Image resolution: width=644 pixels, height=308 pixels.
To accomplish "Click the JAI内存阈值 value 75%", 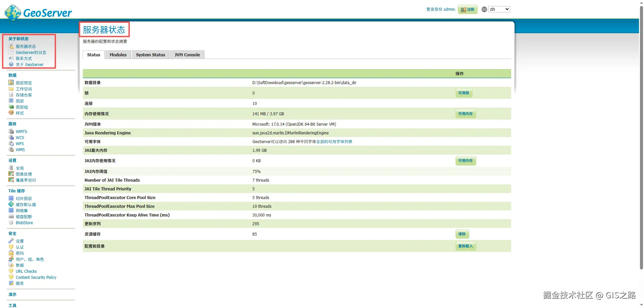I will coord(257,172).
